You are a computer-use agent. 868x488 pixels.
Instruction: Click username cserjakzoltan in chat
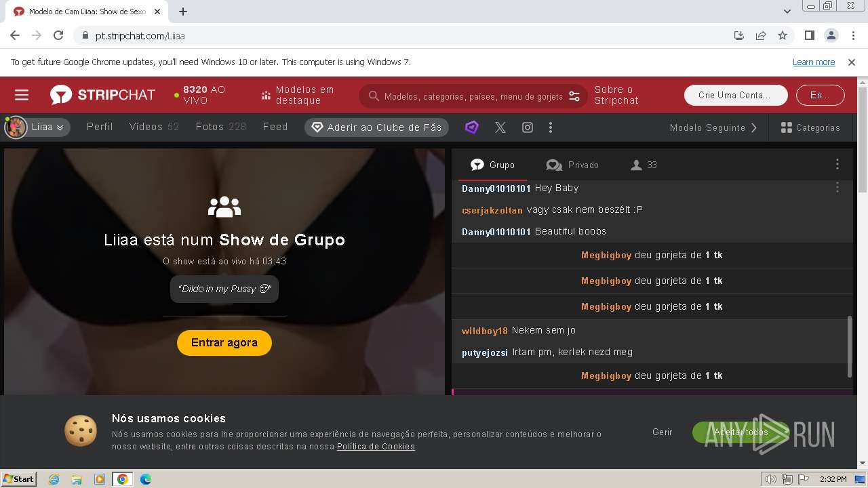point(492,210)
